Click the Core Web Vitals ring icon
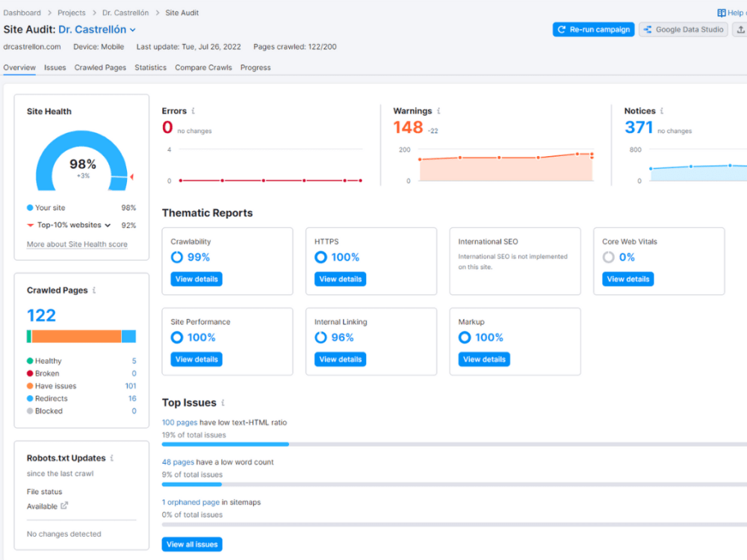747x560 pixels. [x=608, y=257]
